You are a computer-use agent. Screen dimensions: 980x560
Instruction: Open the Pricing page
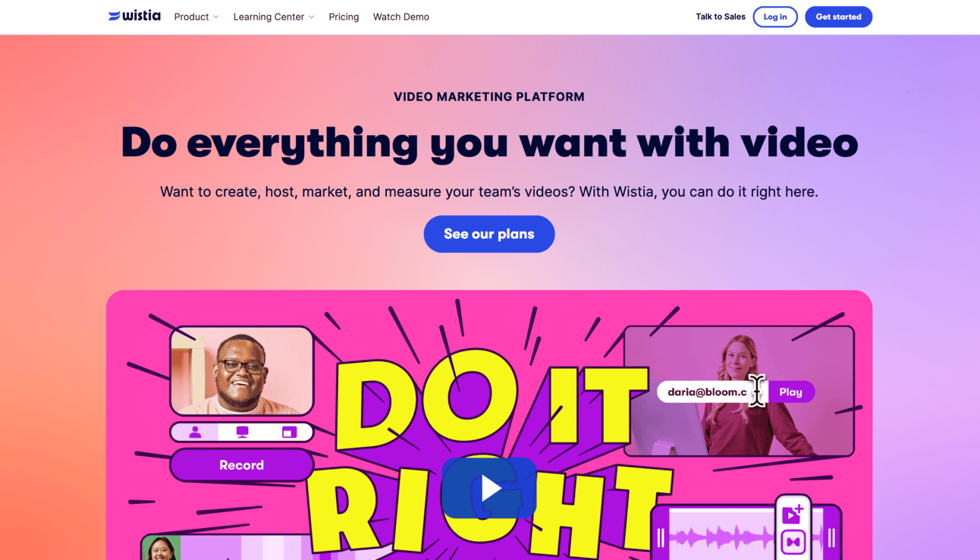click(x=344, y=17)
